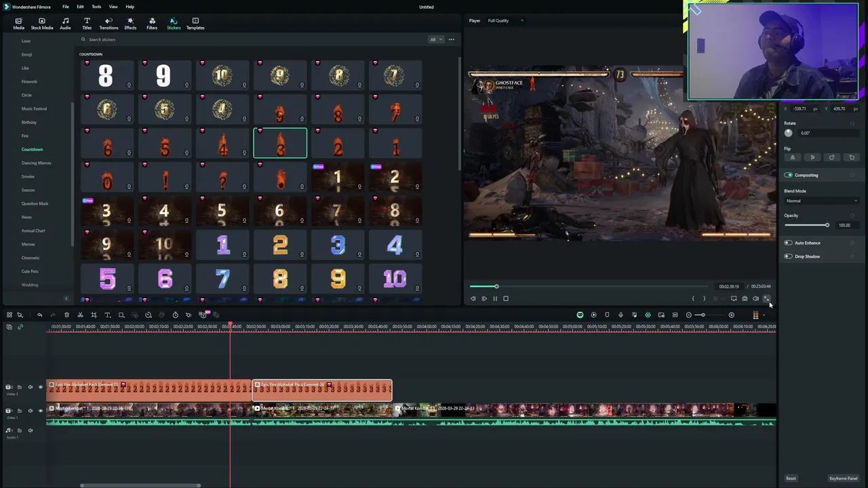
Task: Select the Dancing Memes category
Action: [x=36, y=163]
